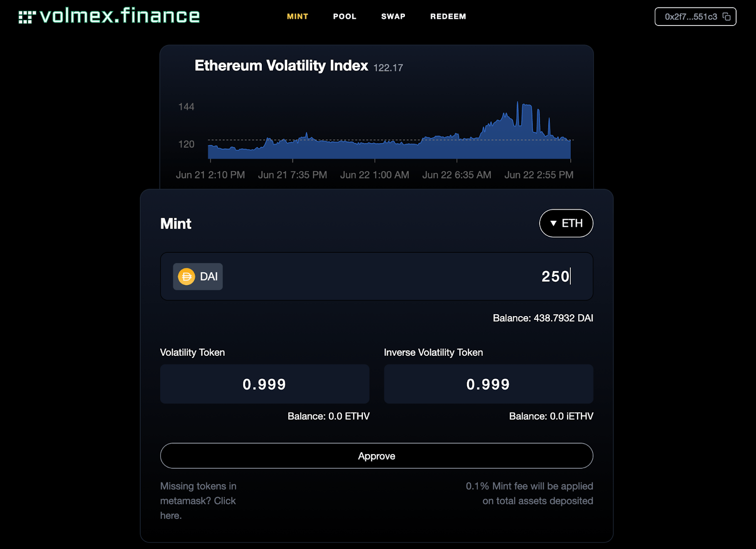Click the 120 y-axis label
The image size is (756, 549).
click(186, 144)
